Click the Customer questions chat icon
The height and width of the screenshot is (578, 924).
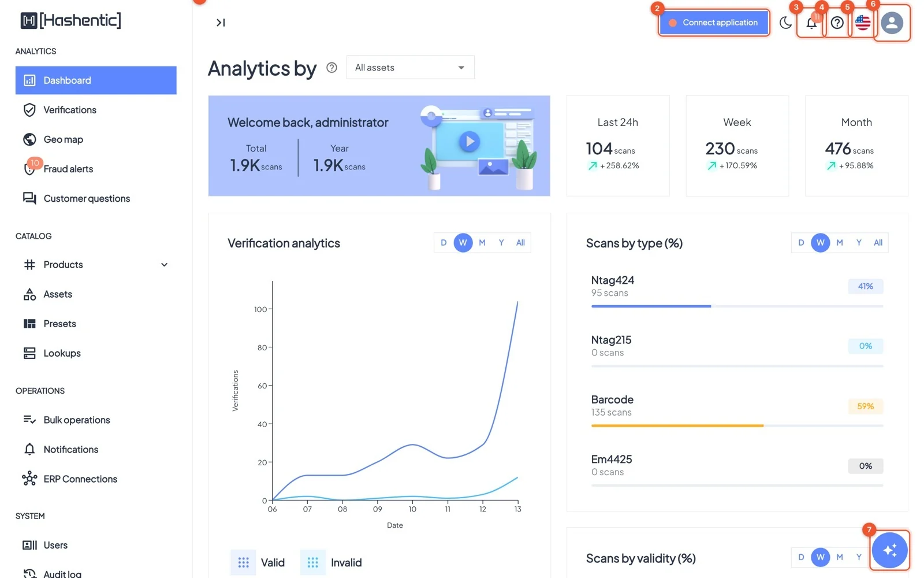tap(29, 198)
